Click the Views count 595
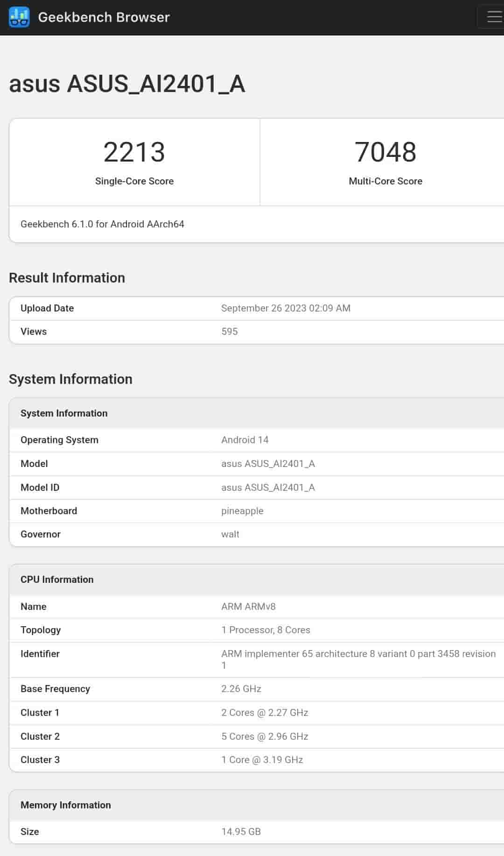Image resolution: width=504 pixels, height=856 pixels. click(229, 332)
